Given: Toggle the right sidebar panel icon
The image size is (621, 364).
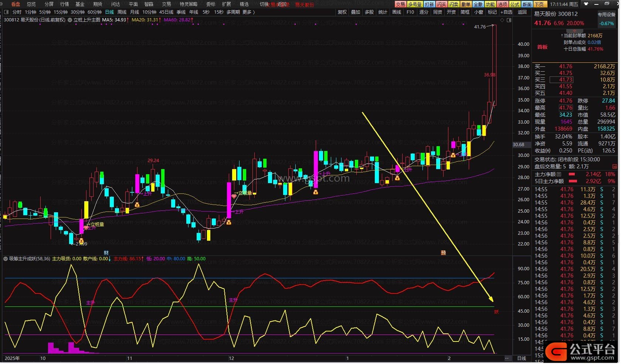Looking at the screenshot, I should (509, 20).
